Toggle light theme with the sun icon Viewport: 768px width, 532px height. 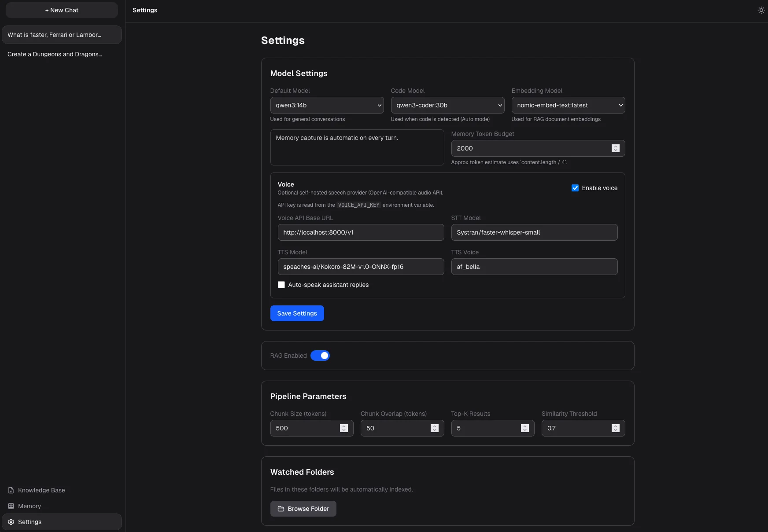point(761,10)
